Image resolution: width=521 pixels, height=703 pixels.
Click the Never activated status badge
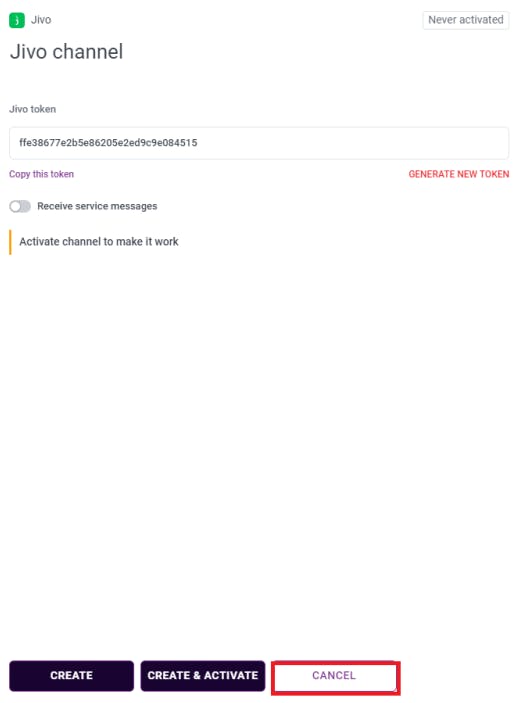click(465, 20)
